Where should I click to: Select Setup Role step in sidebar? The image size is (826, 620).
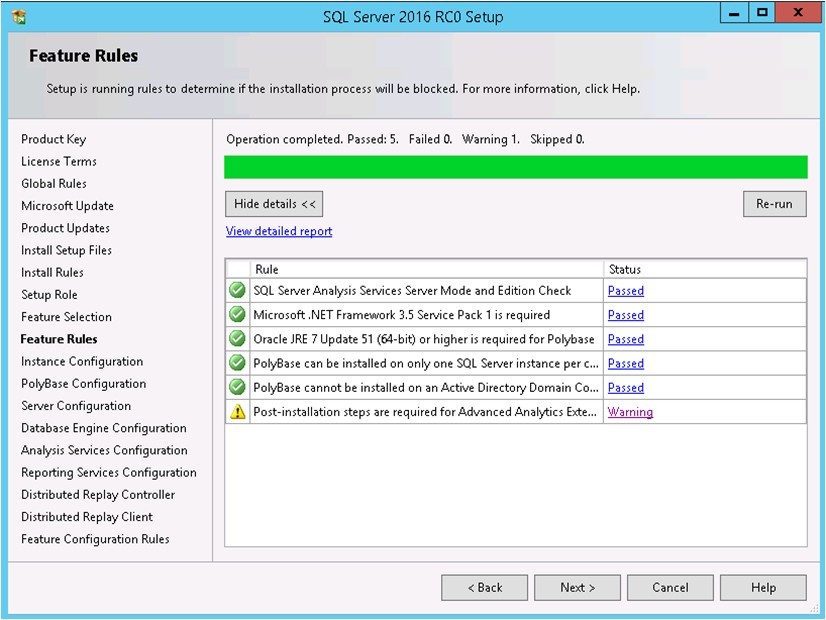[x=49, y=294]
